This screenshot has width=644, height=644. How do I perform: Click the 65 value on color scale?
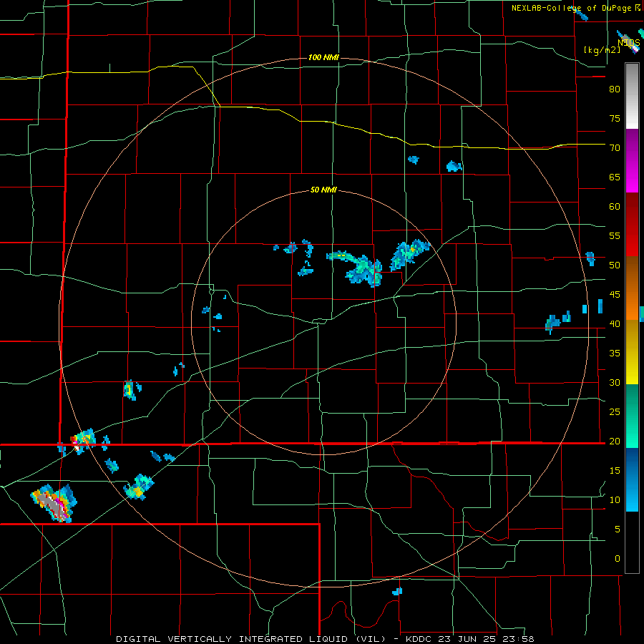[615, 177]
